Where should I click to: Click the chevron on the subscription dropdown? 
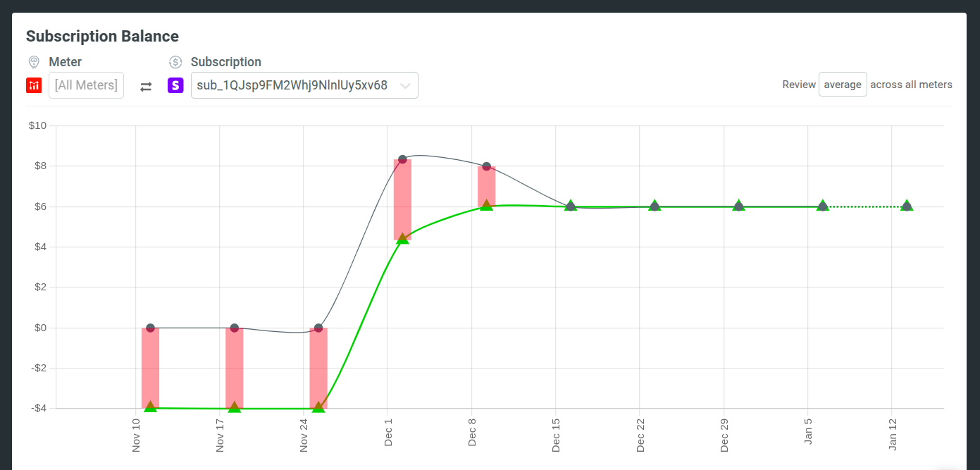406,85
